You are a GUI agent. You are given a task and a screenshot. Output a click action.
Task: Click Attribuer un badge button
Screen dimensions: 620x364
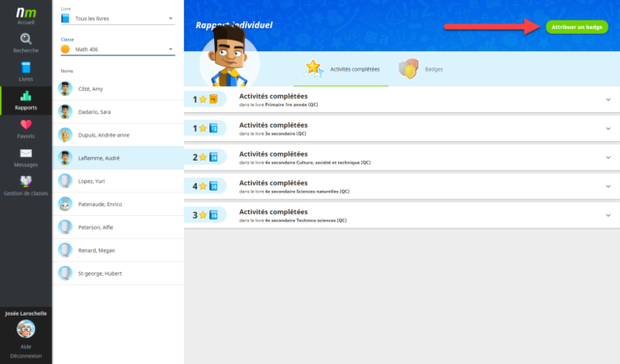(577, 27)
